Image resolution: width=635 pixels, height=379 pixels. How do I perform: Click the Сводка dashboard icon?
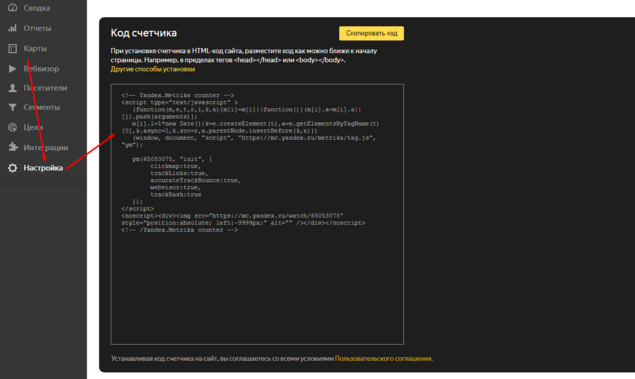[x=13, y=8]
